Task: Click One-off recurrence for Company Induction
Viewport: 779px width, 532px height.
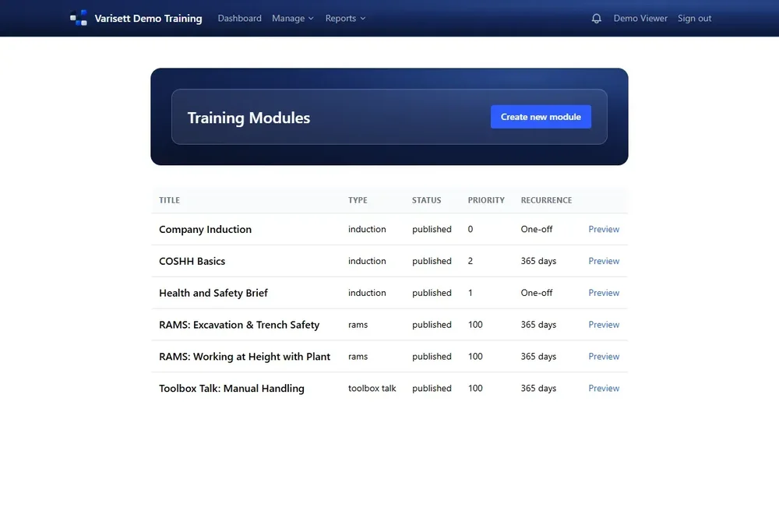Action: click(537, 229)
